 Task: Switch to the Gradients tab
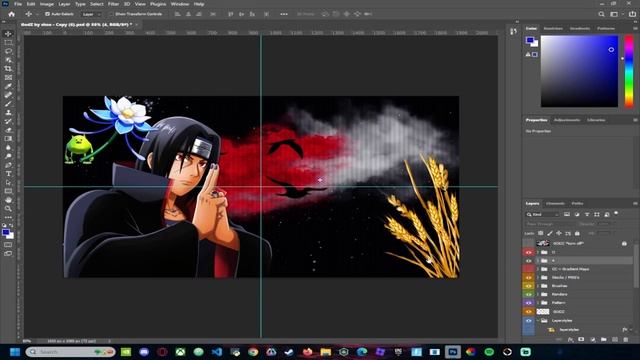click(x=580, y=29)
